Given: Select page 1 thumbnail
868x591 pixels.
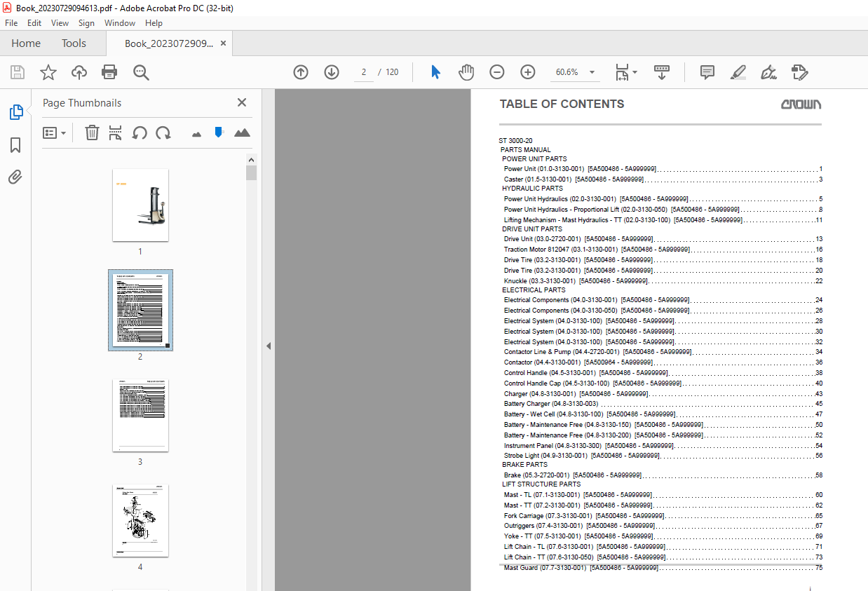Looking at the screenshot, I should [140, 205].
